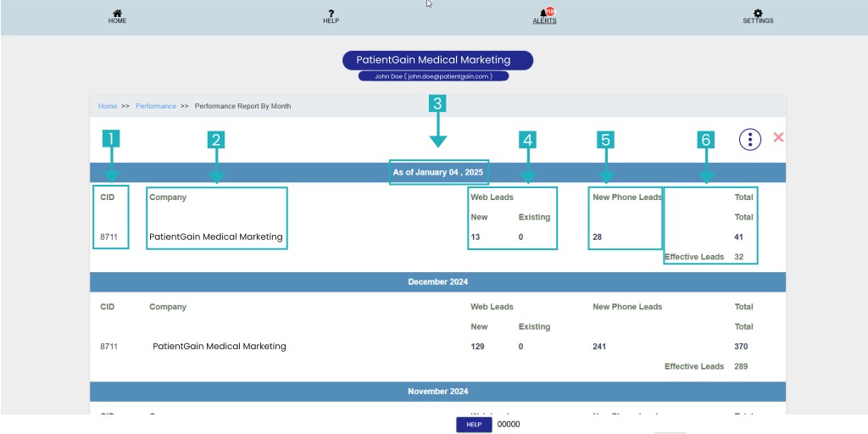Click the December total value 370
This screenshot has height=434, width=868.
pyautogui.click(x=741, y=347)
